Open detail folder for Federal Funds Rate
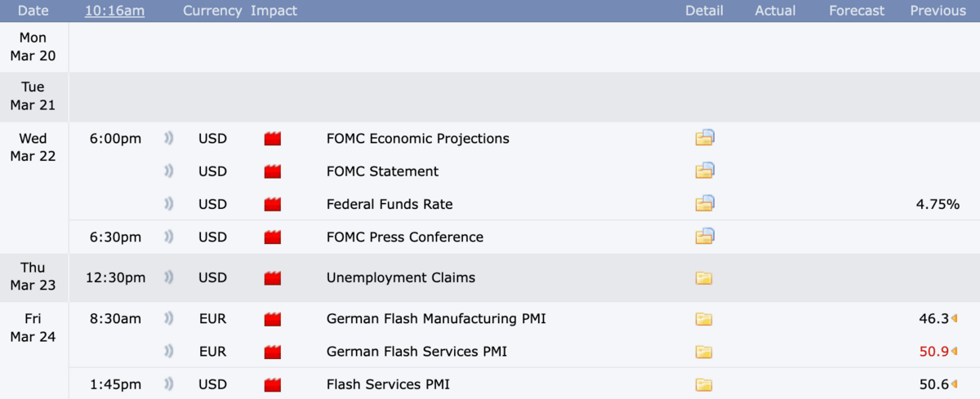980x399 pixels. click(704, 203)
